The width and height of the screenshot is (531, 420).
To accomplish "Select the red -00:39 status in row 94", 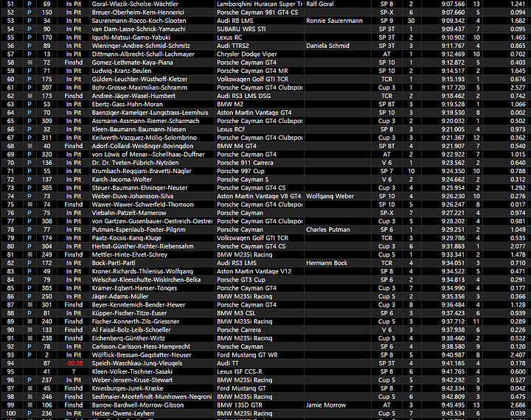I will click(74, 363).
